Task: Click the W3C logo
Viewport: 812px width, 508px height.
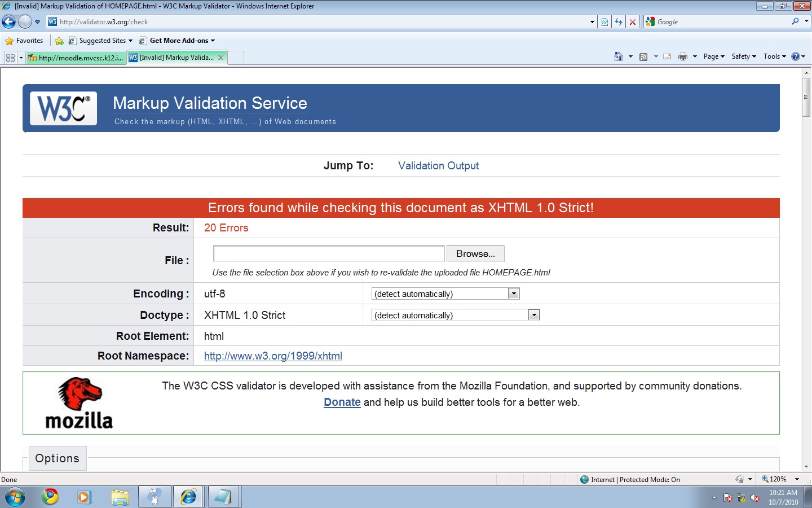Action: coord(63,108)
